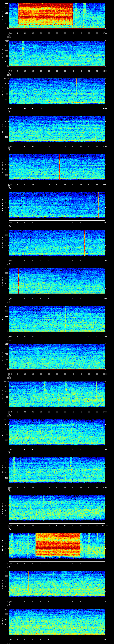114x644 pixels.
Task: Click the 19:47:00 start time label
Action: tap(9, 71)
